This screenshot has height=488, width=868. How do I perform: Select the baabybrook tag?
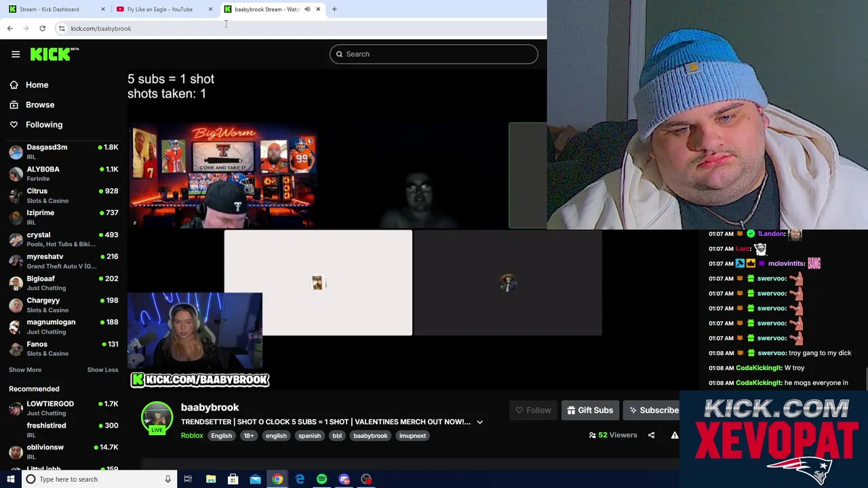coord(370,436)
